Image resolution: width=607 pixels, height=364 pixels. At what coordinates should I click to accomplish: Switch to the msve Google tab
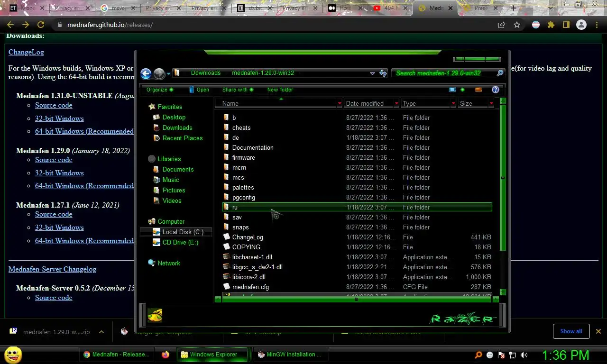[x=117, y=8]
